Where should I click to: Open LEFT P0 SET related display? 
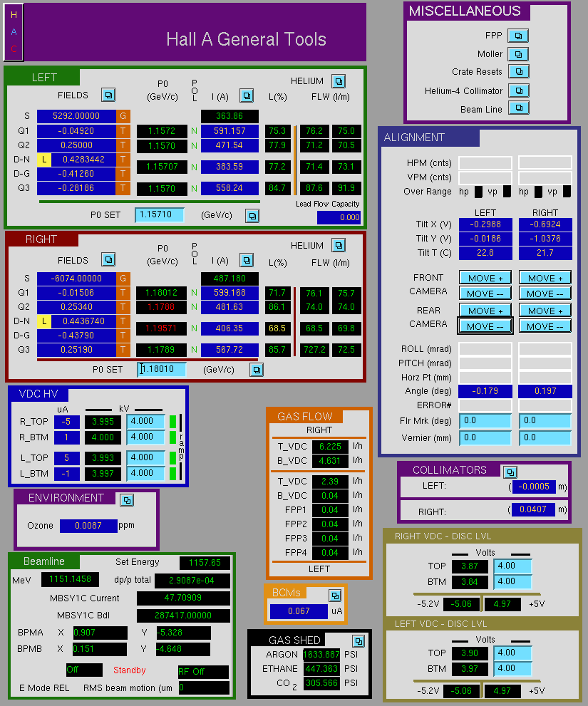(x=252, y=216)
